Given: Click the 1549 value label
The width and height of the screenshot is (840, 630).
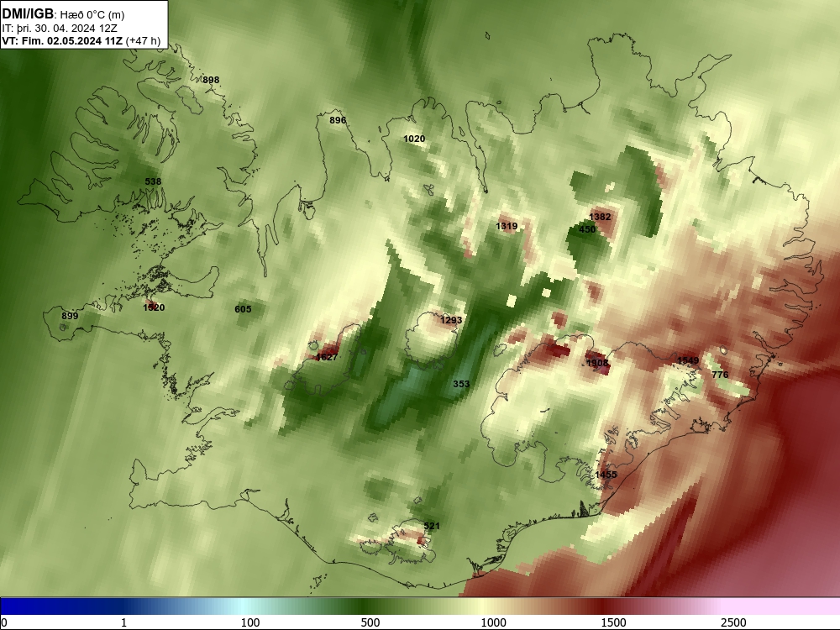Looking at the screenshot, I should click(x=688, y=360).
